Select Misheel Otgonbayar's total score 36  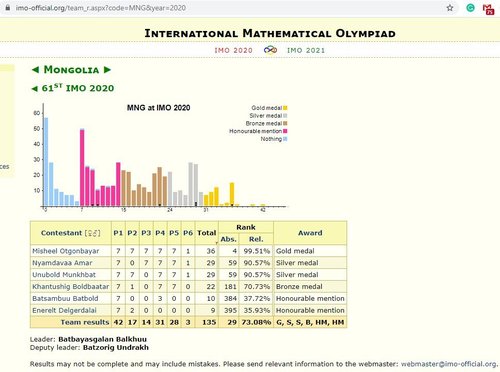coord(211,251)
